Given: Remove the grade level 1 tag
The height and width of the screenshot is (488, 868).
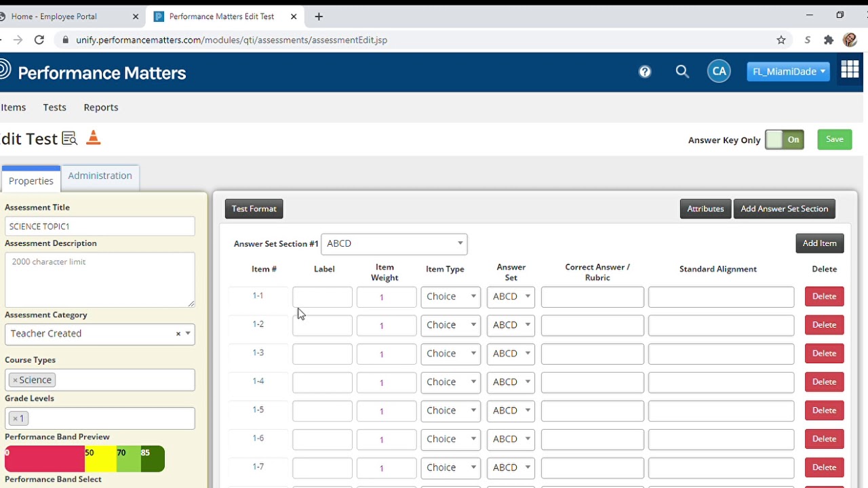Looking at the screenshot, I should click(x=15, y=419).
